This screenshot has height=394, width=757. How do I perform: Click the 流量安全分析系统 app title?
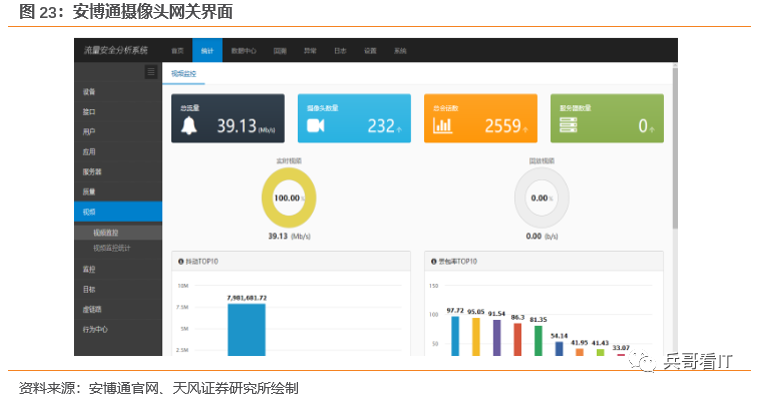click(x=116, y=50)
